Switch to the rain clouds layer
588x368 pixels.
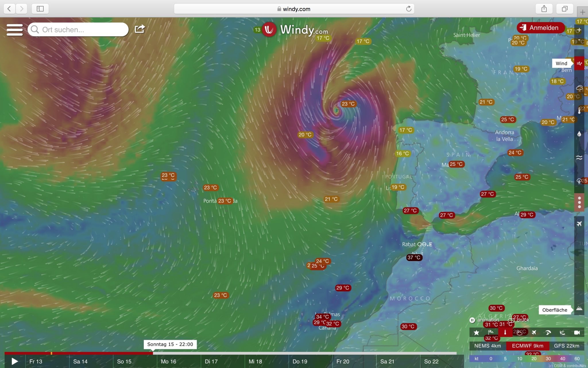click(579, 88)
